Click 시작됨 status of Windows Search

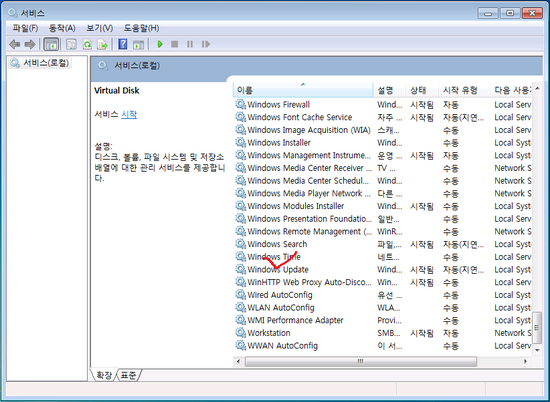[422, 244]
